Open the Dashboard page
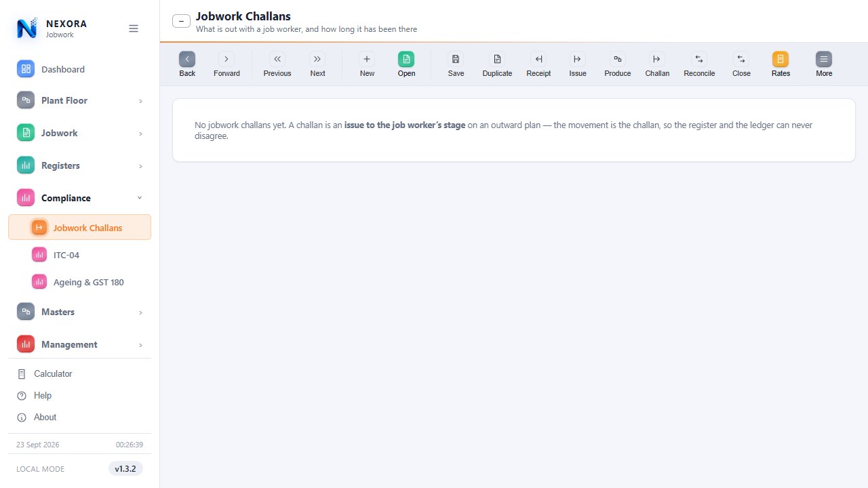This screenshot has width=868, height=488. 79,69
